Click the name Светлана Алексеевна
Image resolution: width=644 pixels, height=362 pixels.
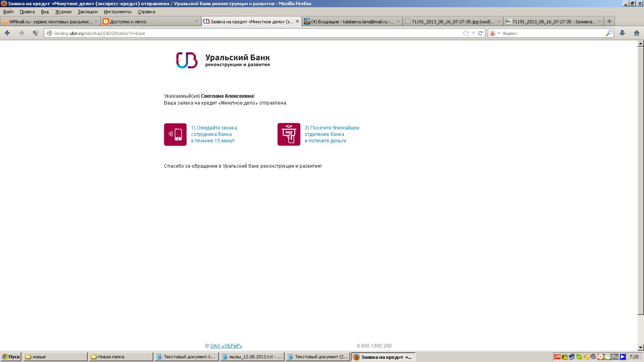(x=227, y=96)
